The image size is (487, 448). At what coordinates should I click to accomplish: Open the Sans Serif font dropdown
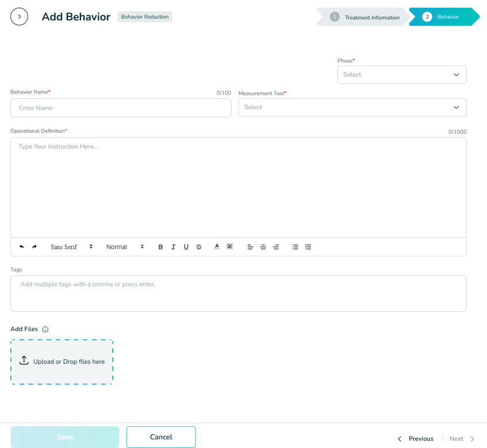71,247
